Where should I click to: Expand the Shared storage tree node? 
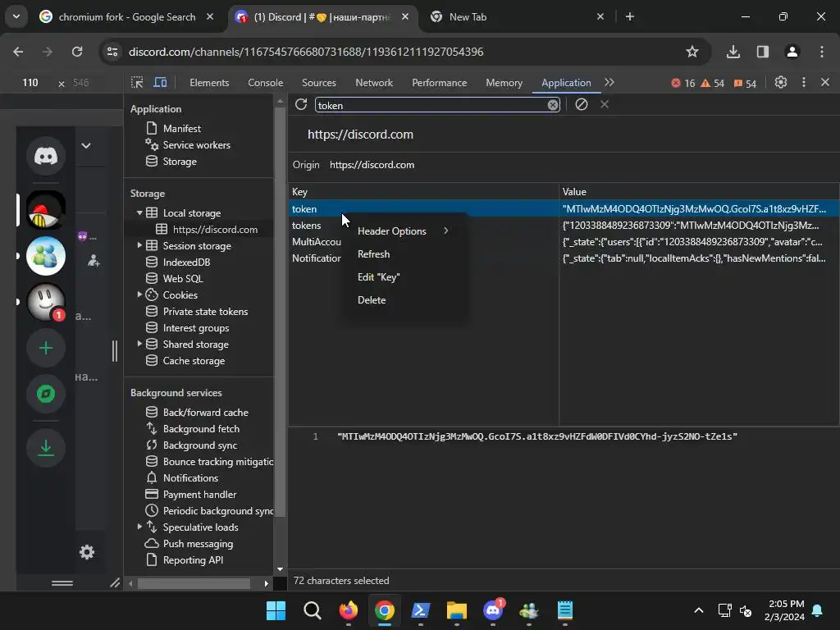coord(139,344)
